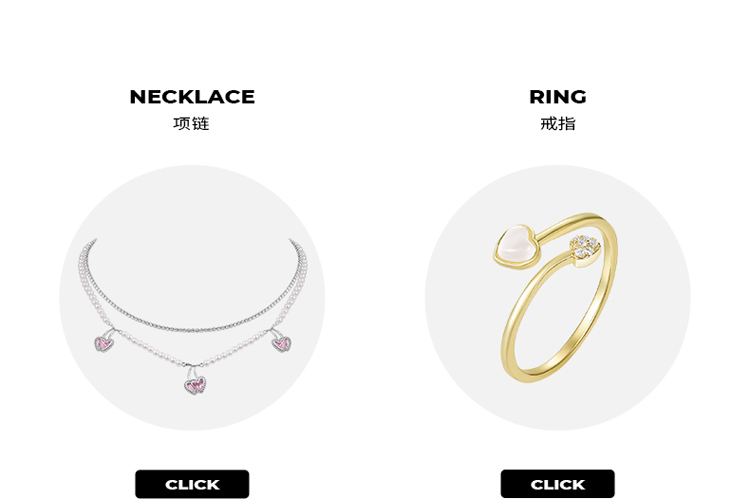Viewport: 750px width, 499px height.
Task: Select the diamond cluster on the ring
Action: 585,247
